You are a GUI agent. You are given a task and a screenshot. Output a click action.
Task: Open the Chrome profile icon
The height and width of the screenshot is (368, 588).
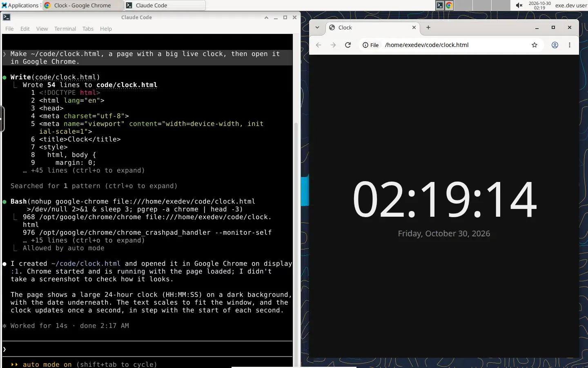click(x=555, y=45)
